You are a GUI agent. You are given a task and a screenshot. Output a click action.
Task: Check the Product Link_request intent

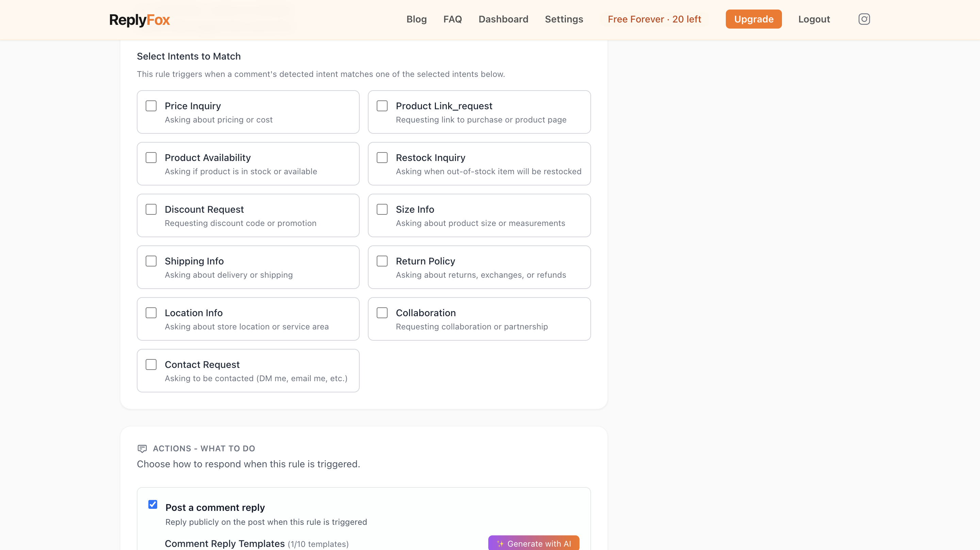pyautogui.click(x=382, y=106)
